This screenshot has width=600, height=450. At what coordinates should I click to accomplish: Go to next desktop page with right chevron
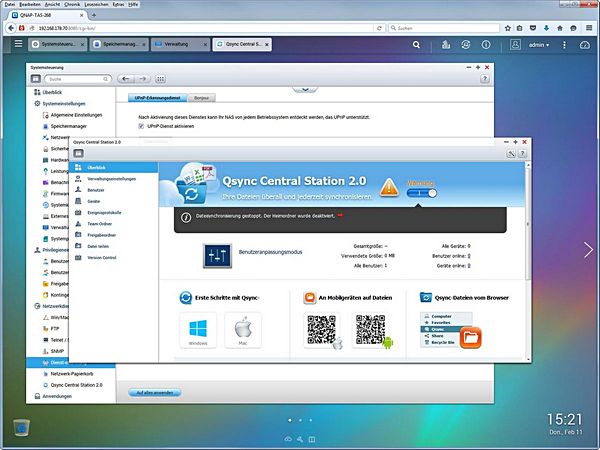[588, 250]
